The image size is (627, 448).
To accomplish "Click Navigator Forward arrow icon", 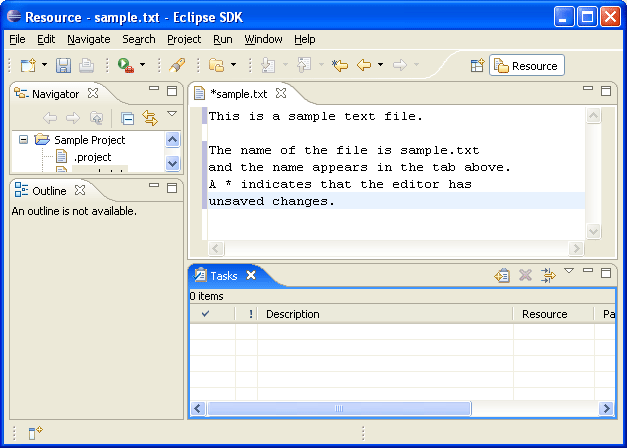I will click(x=73, y=118).
